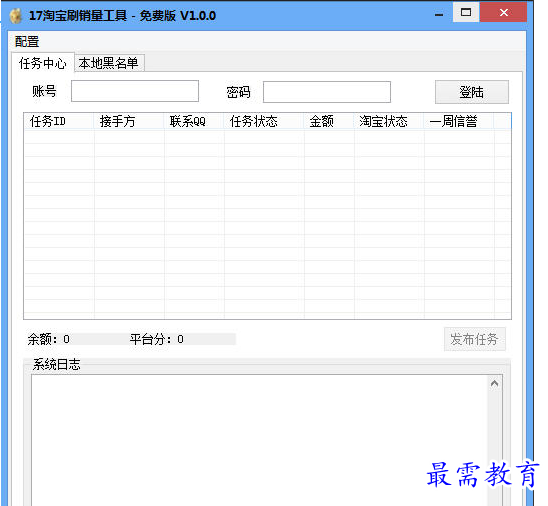Click the 平台分: 0 status label
The width and height of the screenshot is (548, 506).
click(x=157, y=339)
